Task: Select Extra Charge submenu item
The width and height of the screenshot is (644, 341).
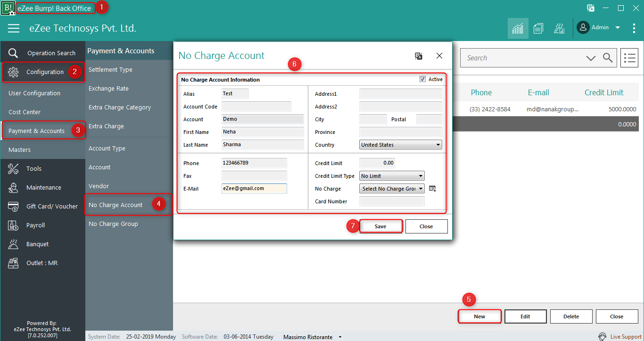Action: [106, 126]
